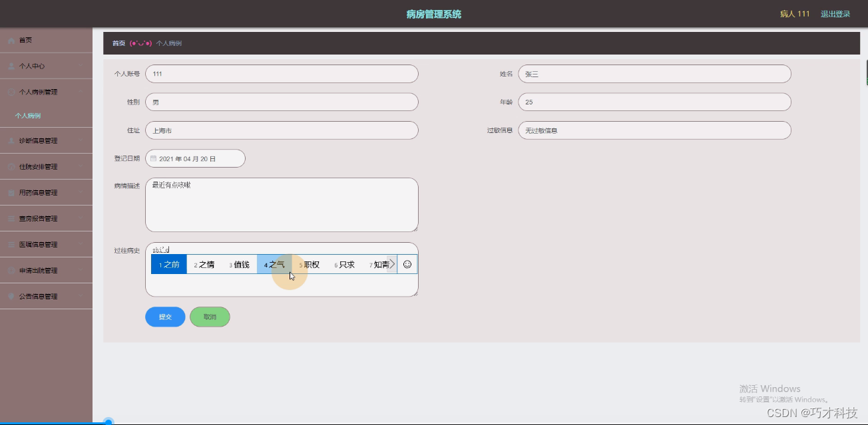Open the 医嘱信息管理 menu

[x=46, y=244]
